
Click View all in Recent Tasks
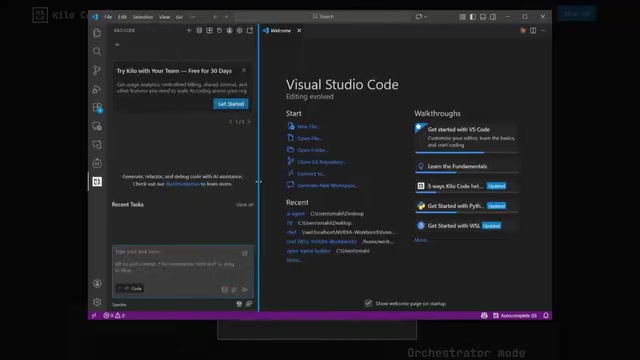coord(244,204)
